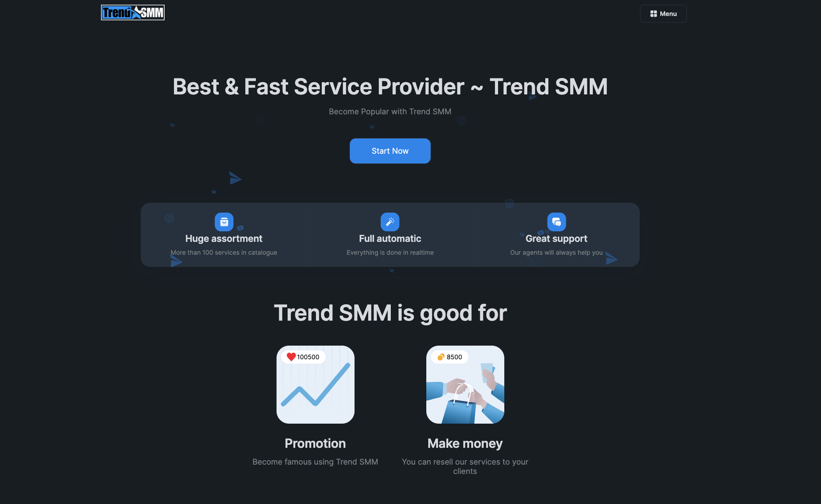Click the red heart 100500 badge
Viewport: 821px width, 504px height.
[x=303, y=357]
